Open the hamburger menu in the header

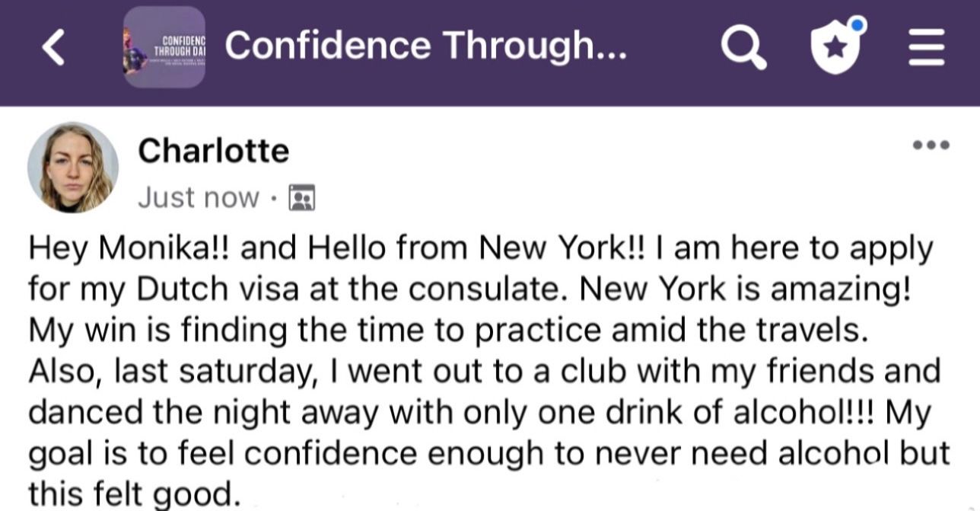click(927, 47)
